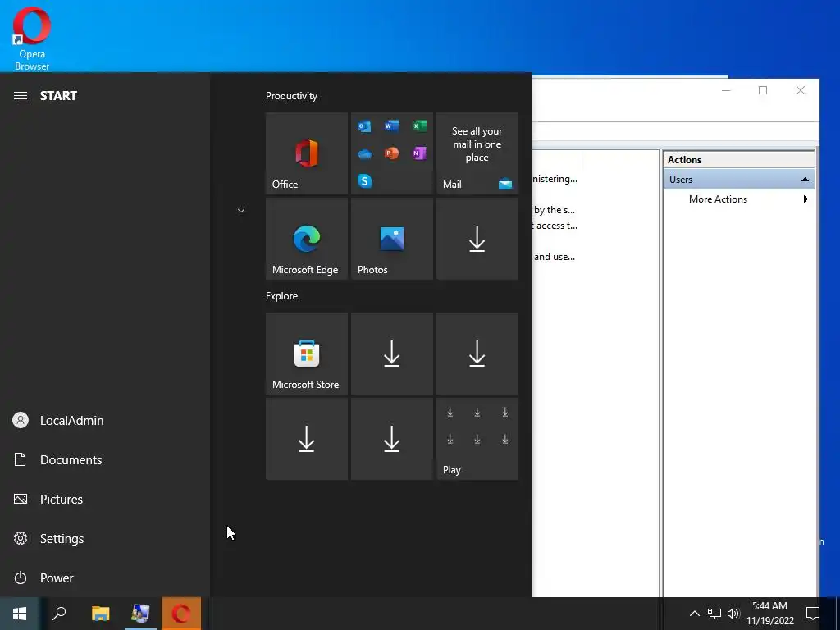Click the download tile right of Microsoft Store

click(391, 354)
